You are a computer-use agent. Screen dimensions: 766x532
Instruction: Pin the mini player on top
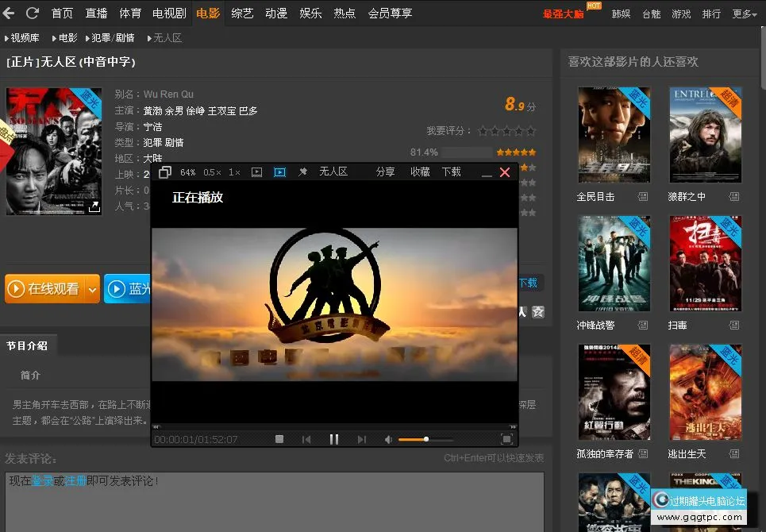click(x=302, y=172)
